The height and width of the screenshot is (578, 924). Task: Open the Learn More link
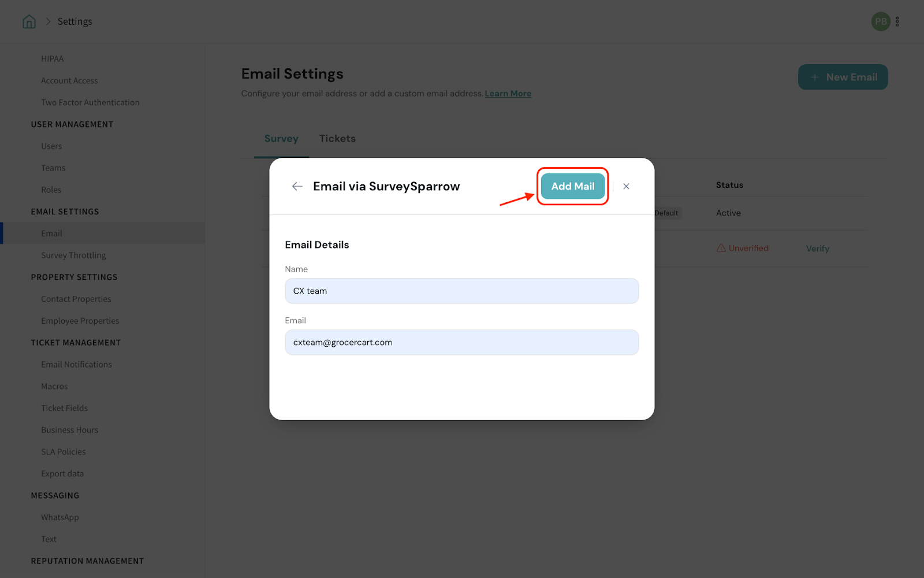(508, 94)
